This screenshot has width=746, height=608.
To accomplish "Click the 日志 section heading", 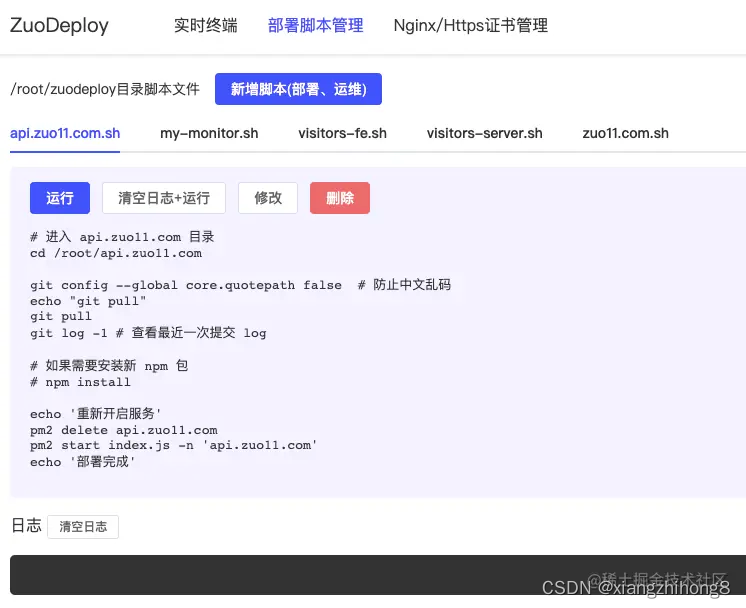I will 26,526.
